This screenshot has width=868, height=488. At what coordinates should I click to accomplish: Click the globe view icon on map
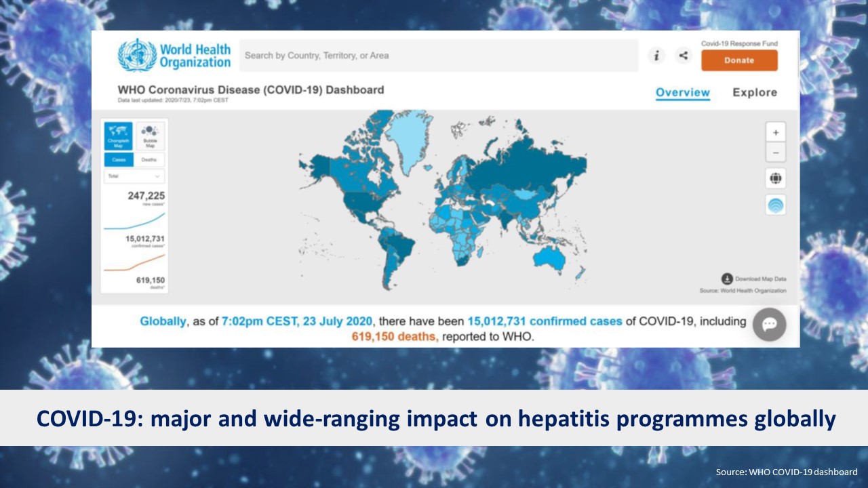tap(776, 179)
